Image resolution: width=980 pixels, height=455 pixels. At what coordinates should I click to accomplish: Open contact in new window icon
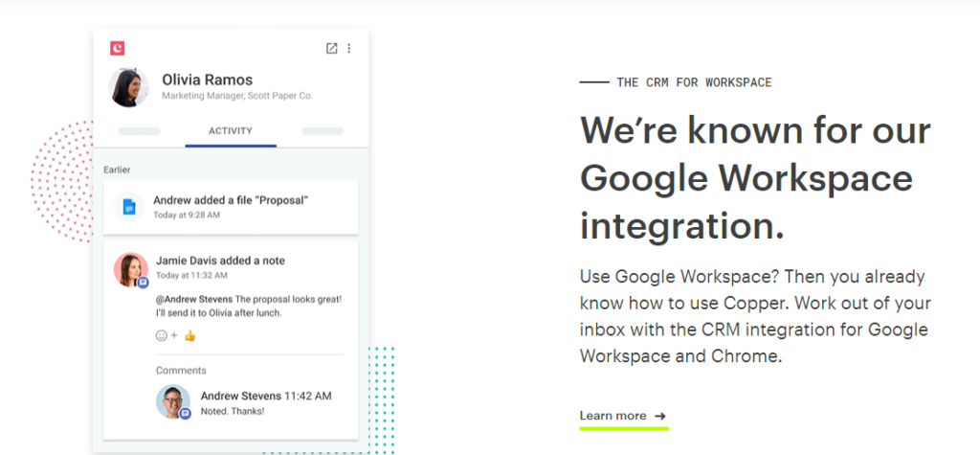pos(332,48)
